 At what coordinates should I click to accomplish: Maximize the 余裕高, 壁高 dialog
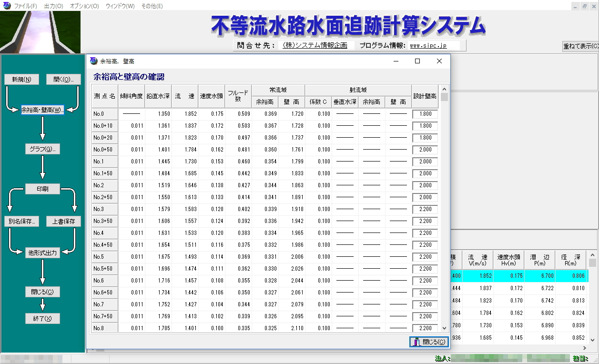tap(417, 61)
